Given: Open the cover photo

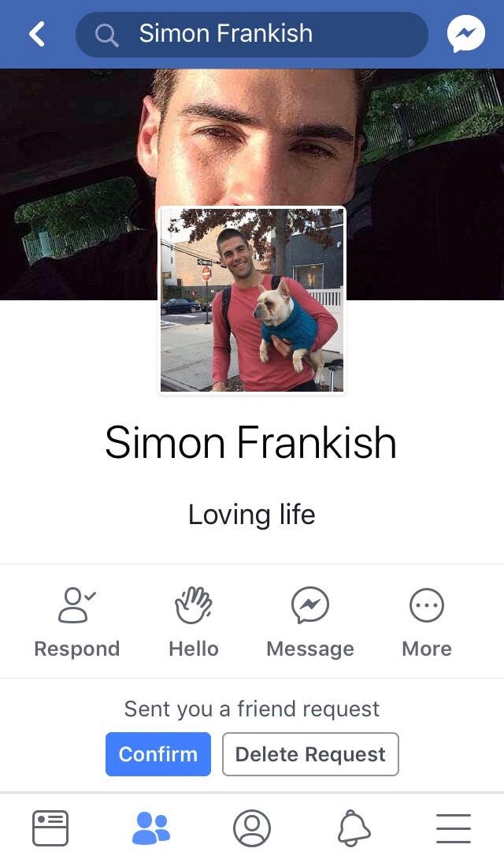Looking at the screenshot, I should 252,138.
